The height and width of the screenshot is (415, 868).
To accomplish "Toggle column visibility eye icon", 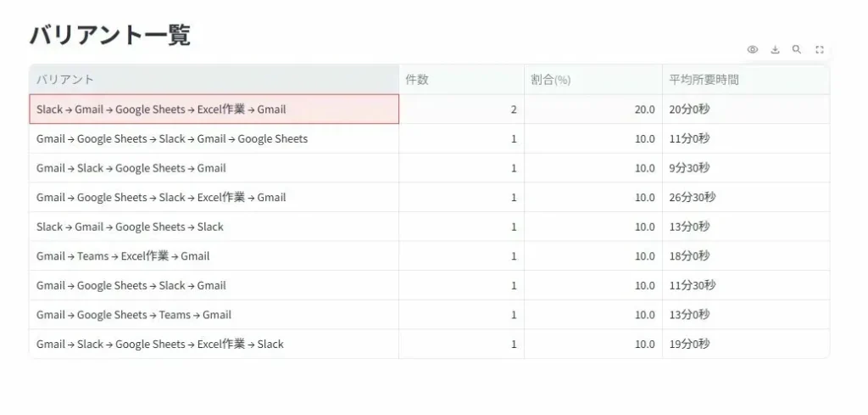I will pyautogui.click(x=752, y=50).
